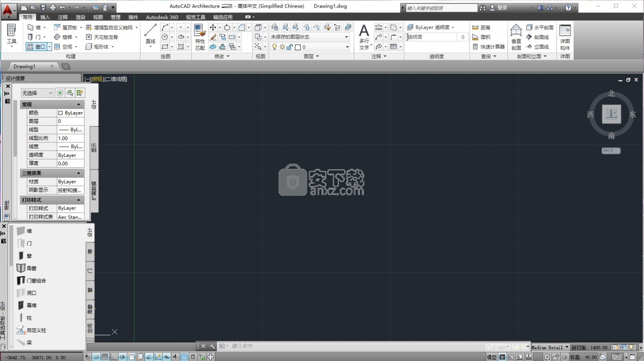Click the 楼梯 stair tool in ribbon

pyautogui.click(x=64, y=37)
